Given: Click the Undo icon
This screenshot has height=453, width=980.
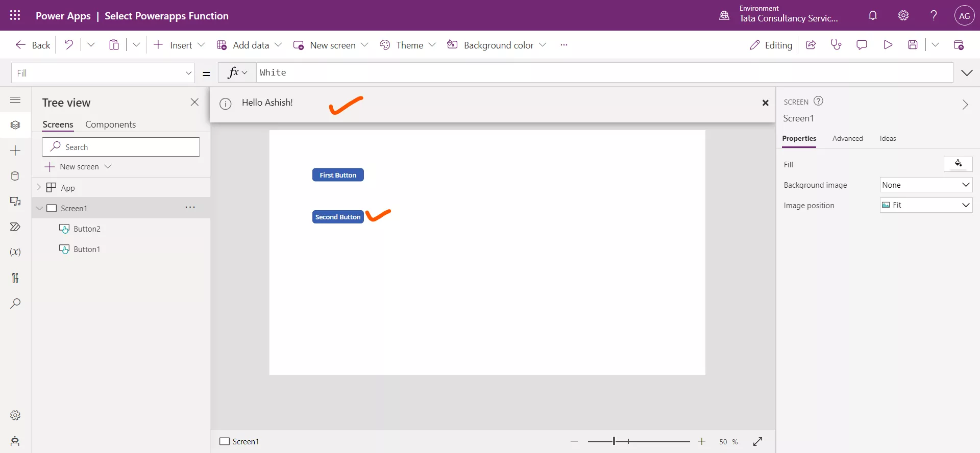Looking at the screenshot, I should point(68,45).
